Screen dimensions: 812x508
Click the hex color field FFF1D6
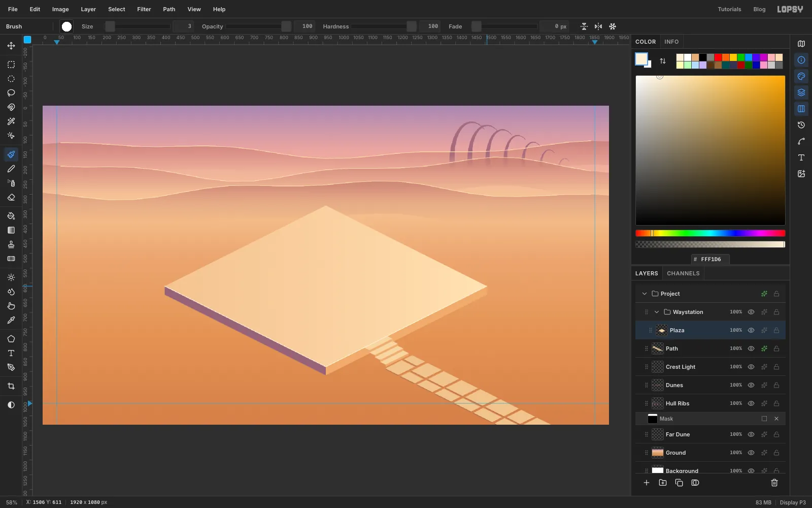[710, 259]
